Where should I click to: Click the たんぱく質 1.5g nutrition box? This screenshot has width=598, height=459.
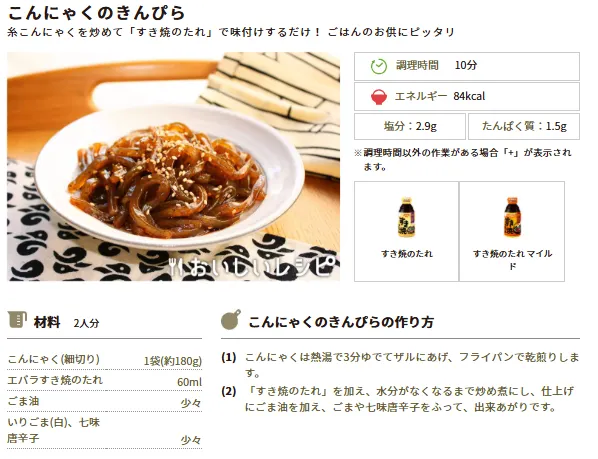pos(524,126)
